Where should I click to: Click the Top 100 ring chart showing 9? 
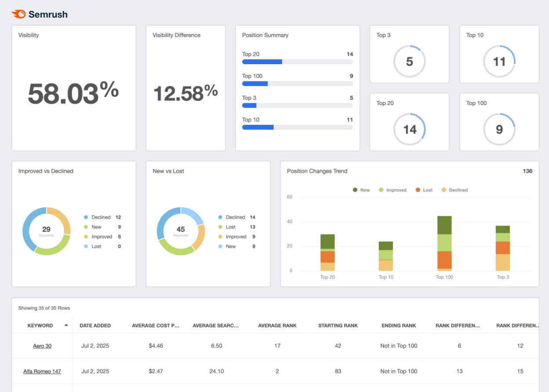click(x=499, y=129)
